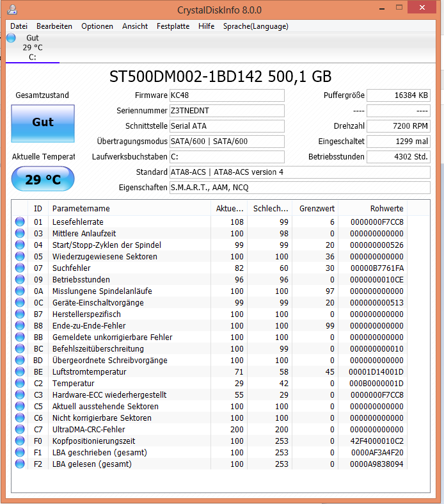
Task: Click the CrystalDiskInfo app icon in title bar
Action: 12,10
